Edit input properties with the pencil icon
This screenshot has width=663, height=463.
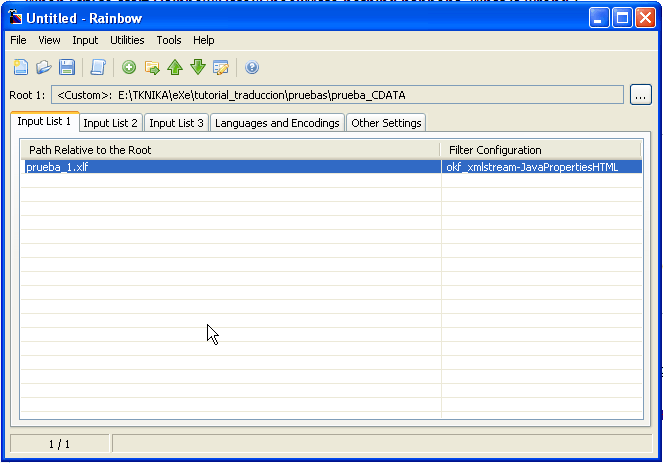pyautogui.click(x=221, y=67)
